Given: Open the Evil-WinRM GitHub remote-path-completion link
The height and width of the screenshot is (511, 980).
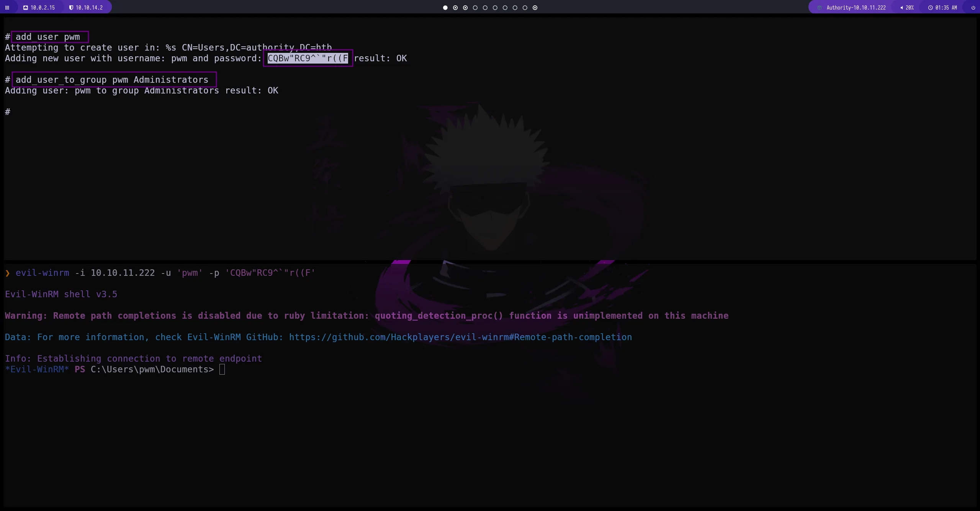Looking at the screenshot, I should pos(460,337).
